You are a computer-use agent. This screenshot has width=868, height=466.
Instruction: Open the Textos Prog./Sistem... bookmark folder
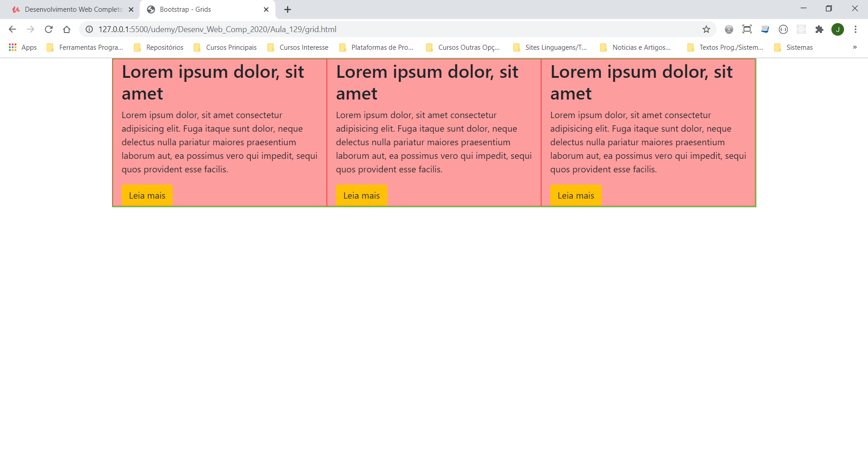point(725,48)
